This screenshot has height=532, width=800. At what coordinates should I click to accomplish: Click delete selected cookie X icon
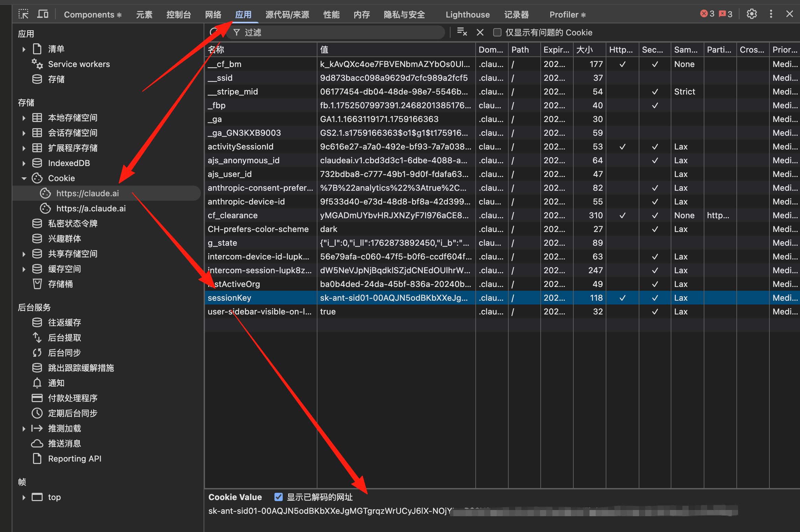(480, 32)
